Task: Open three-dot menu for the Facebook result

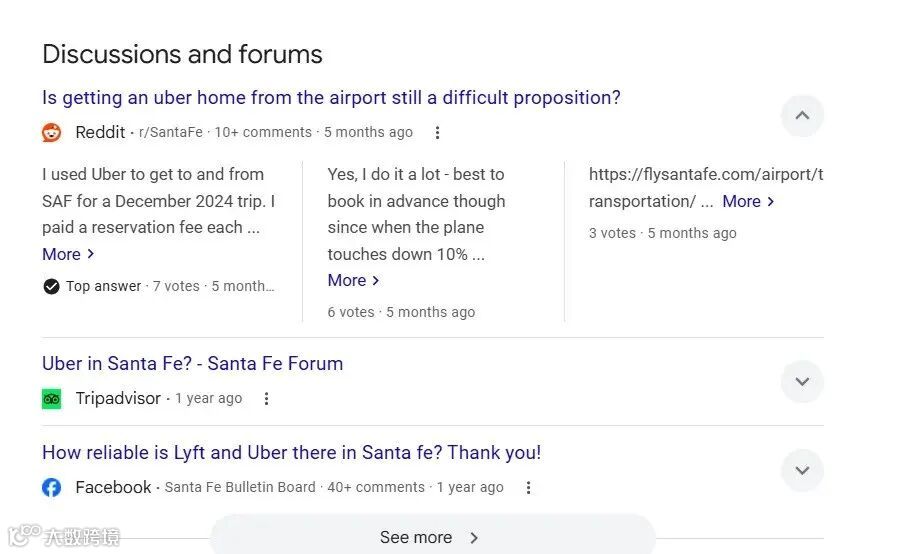Action: 529,488
